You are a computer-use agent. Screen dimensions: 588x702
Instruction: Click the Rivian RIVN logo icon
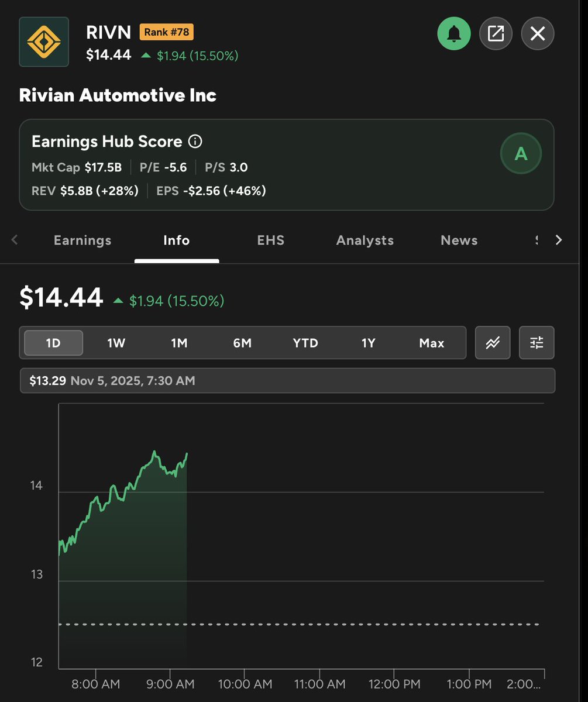pyautogui.click(x=44, y=42)
